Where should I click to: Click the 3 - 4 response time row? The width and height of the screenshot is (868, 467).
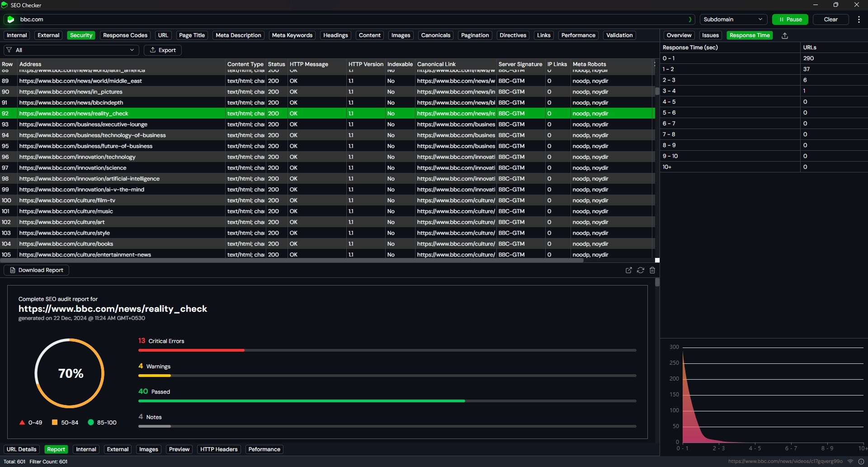pos(764,91)
